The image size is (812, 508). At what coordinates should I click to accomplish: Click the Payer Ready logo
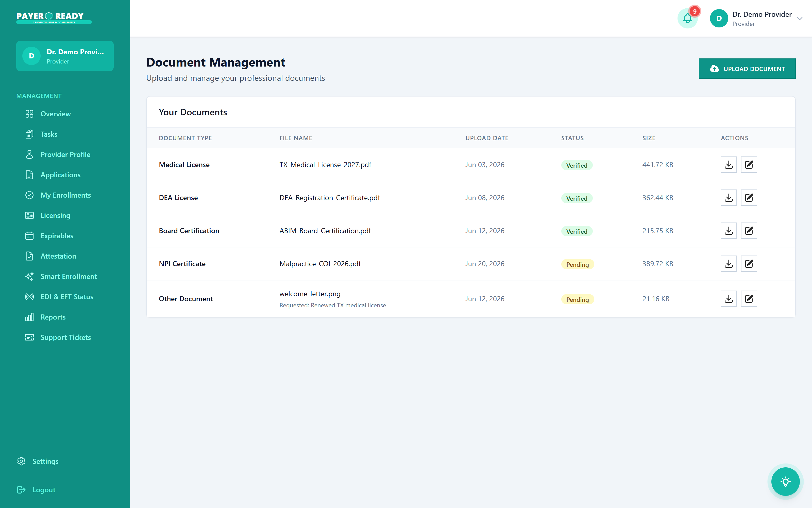click(54, 18)
